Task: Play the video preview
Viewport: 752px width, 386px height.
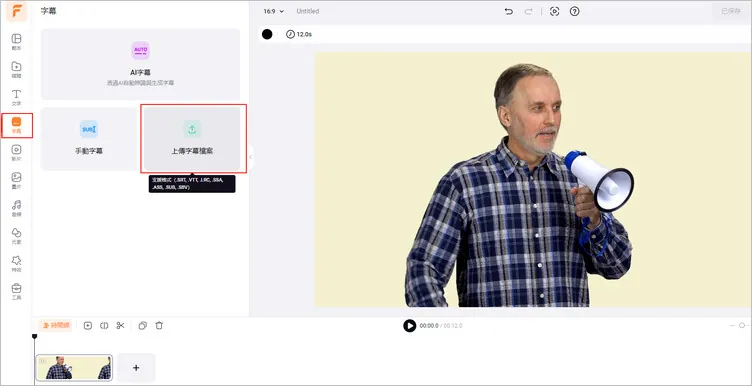Action: (x=410, y=326)
